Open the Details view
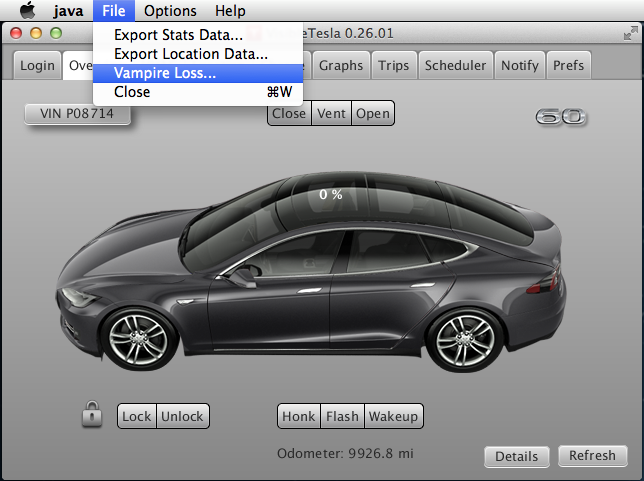This screenshot has height=481, width=644. tap(517, 456)
